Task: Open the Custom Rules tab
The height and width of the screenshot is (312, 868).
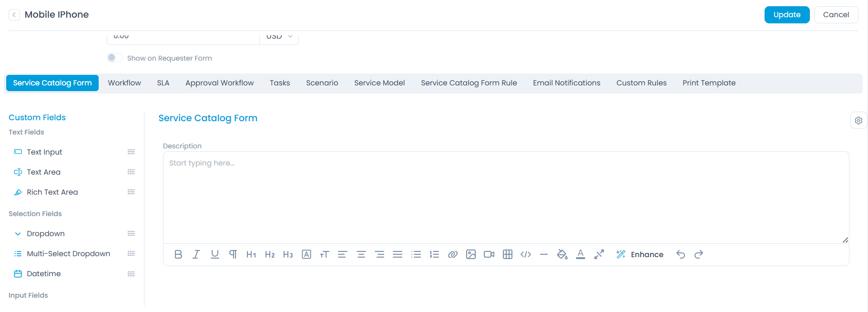Action: (x=642, y=83)
